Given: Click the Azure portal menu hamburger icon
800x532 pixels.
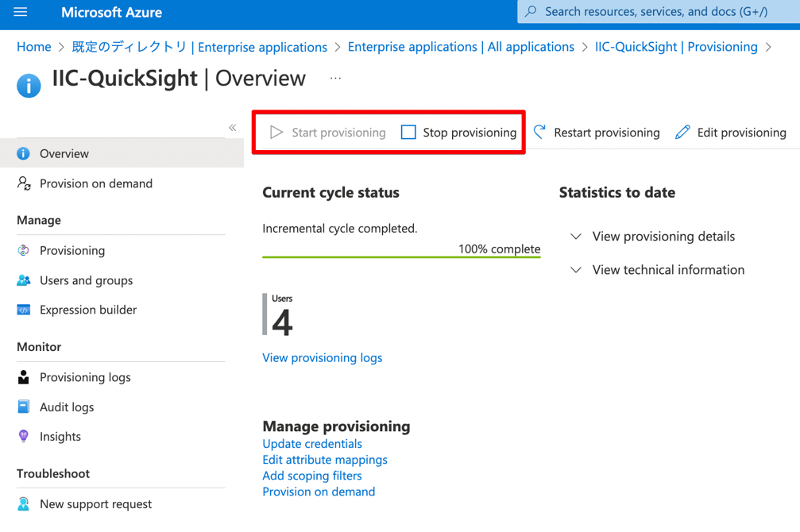Looking at the screenshot, I should [20, 12].
